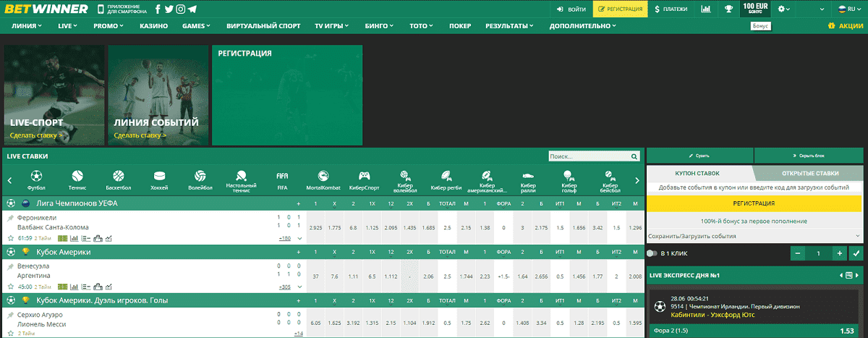Click the yellow РЕГИСТРАЦИЯ header button

tap(620, 9)
